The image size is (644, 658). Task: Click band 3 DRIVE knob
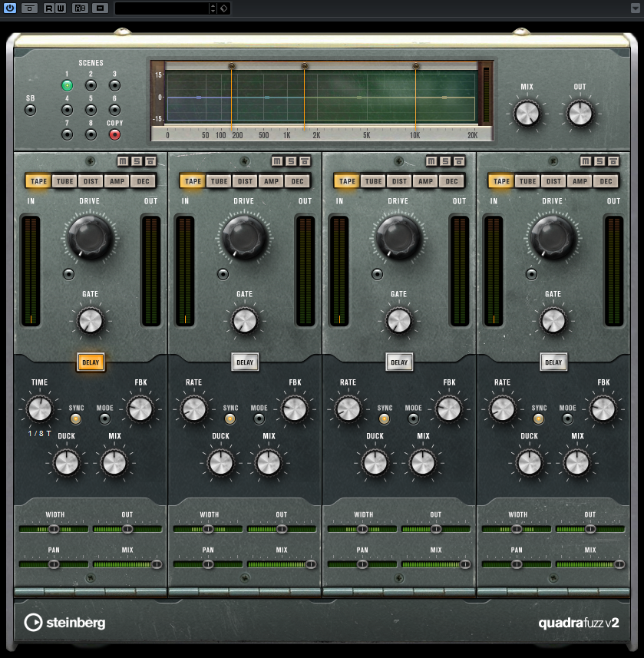(x=398, y=237)
